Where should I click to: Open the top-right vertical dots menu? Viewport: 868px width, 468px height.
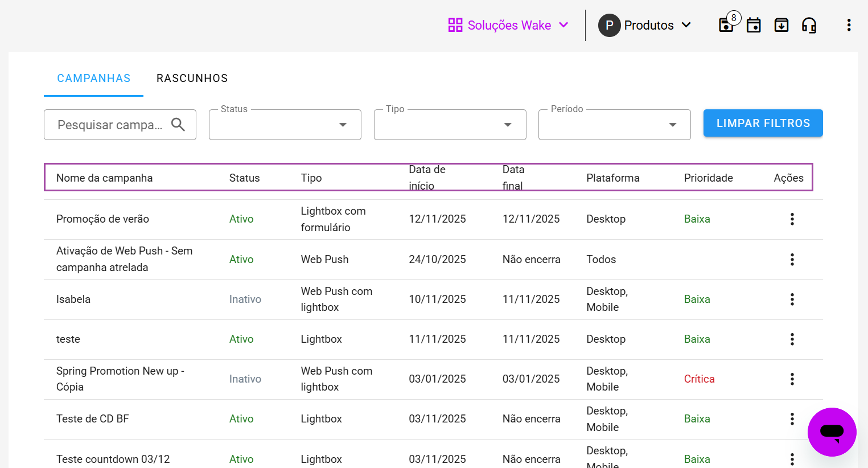(849, 25)
